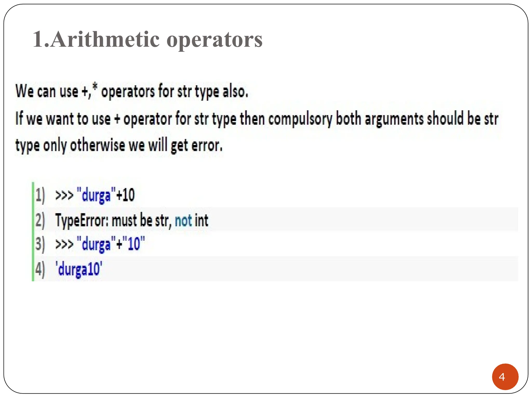Click the output 'durga10' on line 4
The image size is (532, 399).
coord(79,269)
